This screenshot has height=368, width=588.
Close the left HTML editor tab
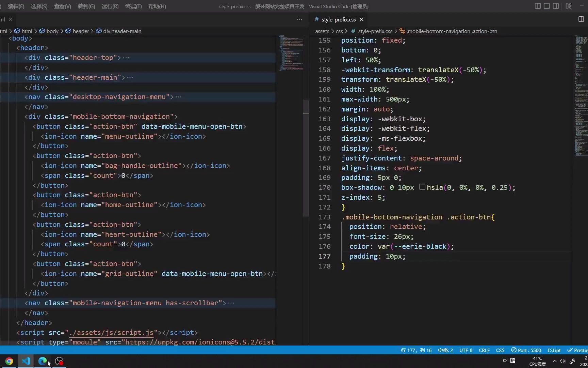pyautogui.click(x=11, y=19)
